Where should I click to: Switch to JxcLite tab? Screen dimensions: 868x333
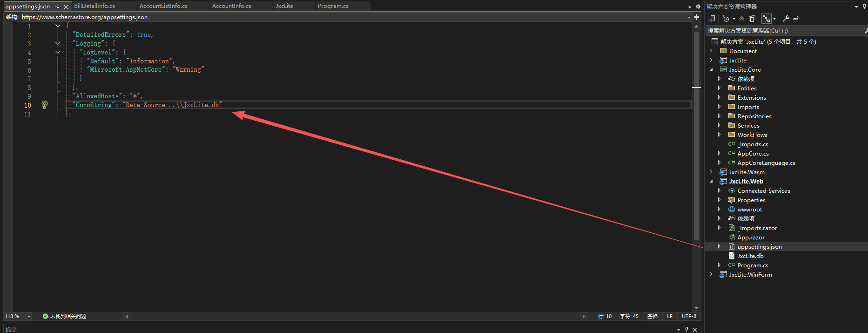tap(284, 6)
